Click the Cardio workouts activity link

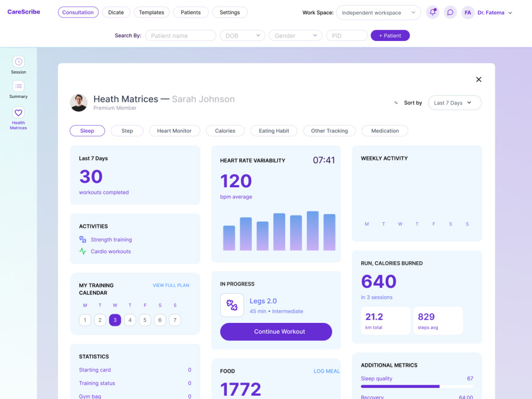[111, 252]
